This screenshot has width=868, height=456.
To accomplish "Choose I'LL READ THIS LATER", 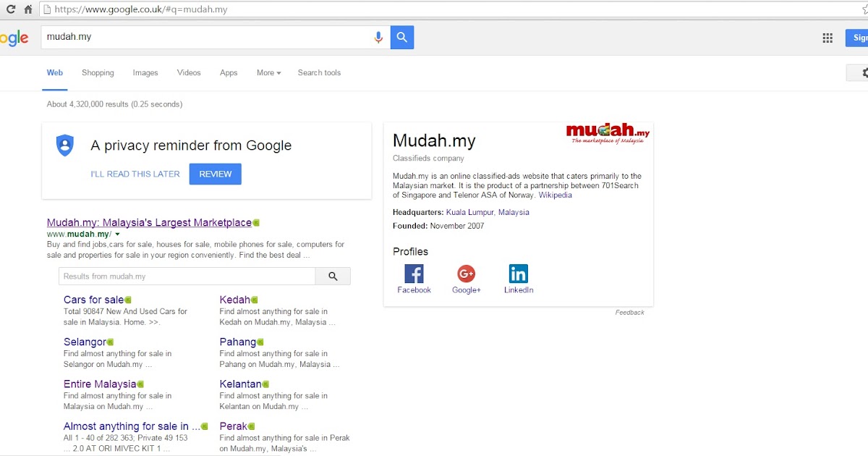I will [x=135, y=174].
